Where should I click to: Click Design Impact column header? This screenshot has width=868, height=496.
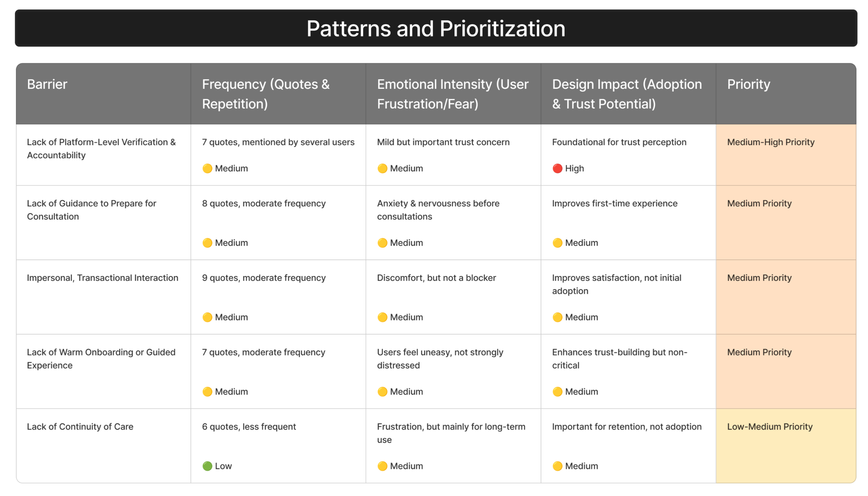(x=627, y=94)
